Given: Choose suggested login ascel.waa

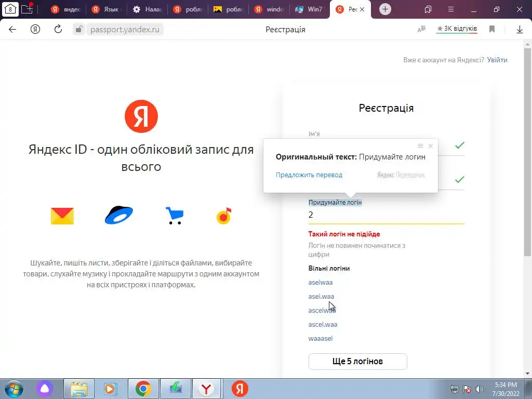Looking at the screenshot, I should click(323, 324).
